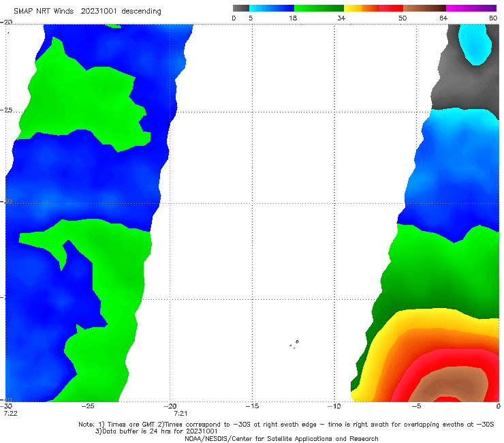Click the longitude axis label "-10"
The height and width of the screenshot is (443, 504).
point(334,406)
